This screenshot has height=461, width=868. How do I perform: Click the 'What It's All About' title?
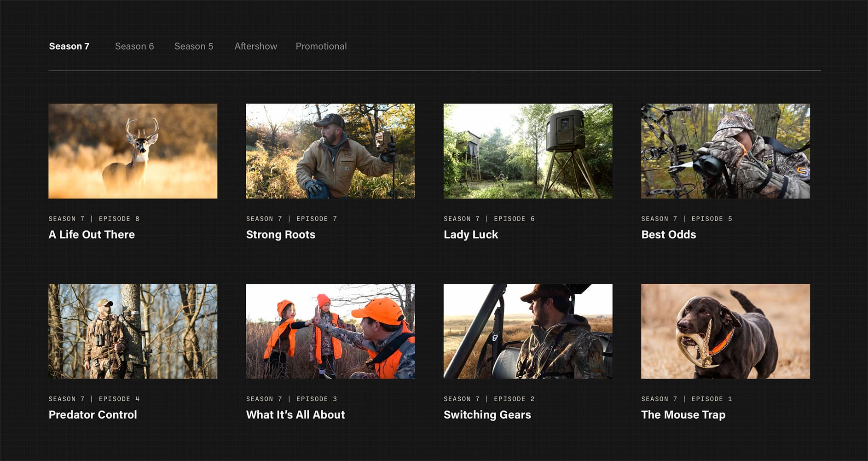tap(295, 414)
